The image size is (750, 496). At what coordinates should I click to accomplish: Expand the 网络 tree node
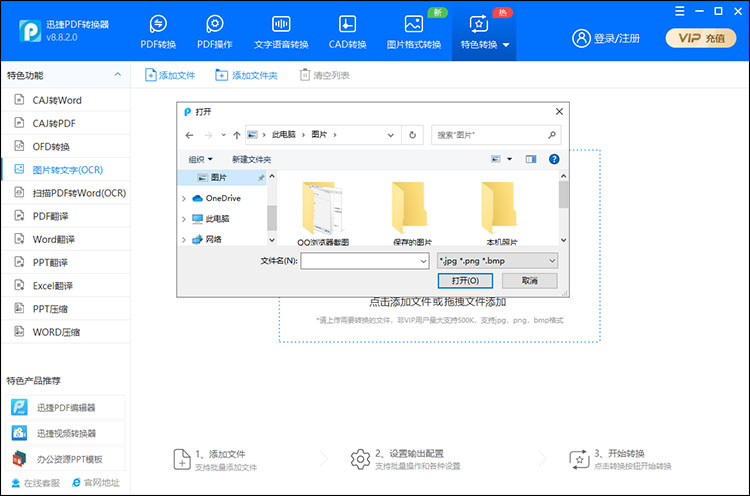(184, 239)
